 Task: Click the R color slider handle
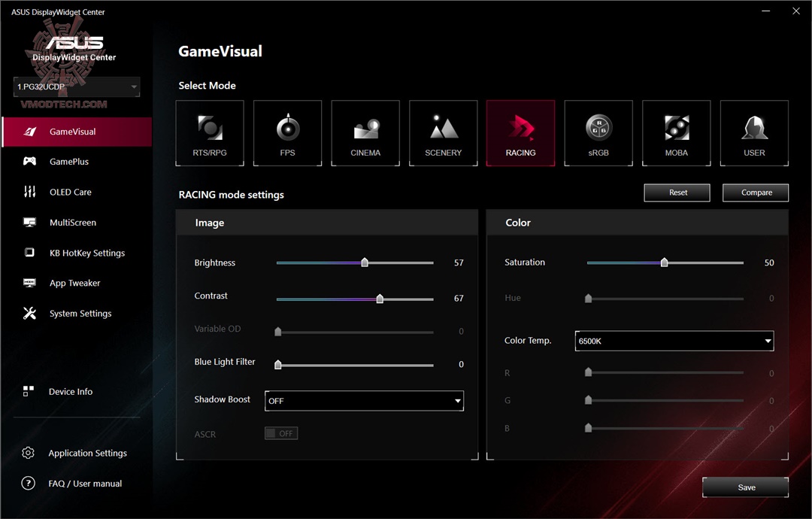(588, 372)
